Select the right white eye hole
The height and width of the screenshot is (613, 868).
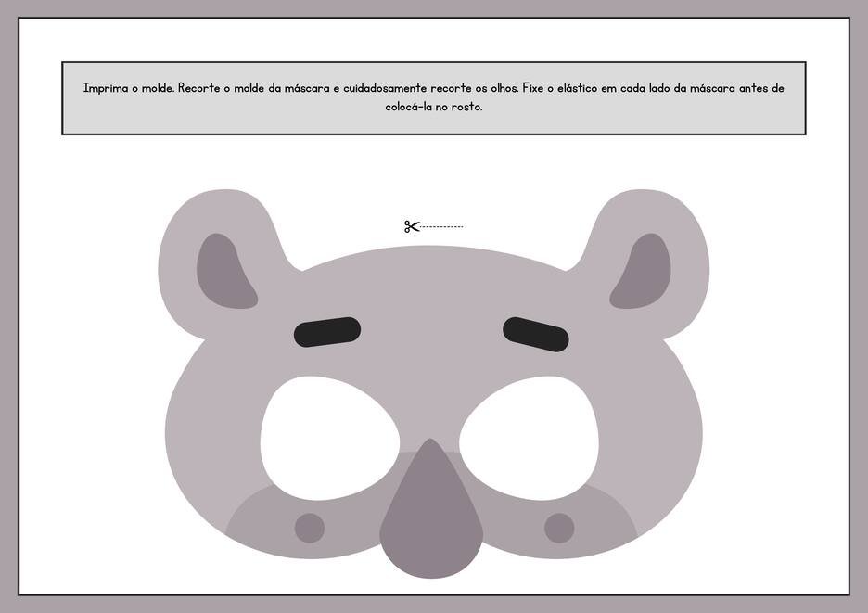point(529,428)
